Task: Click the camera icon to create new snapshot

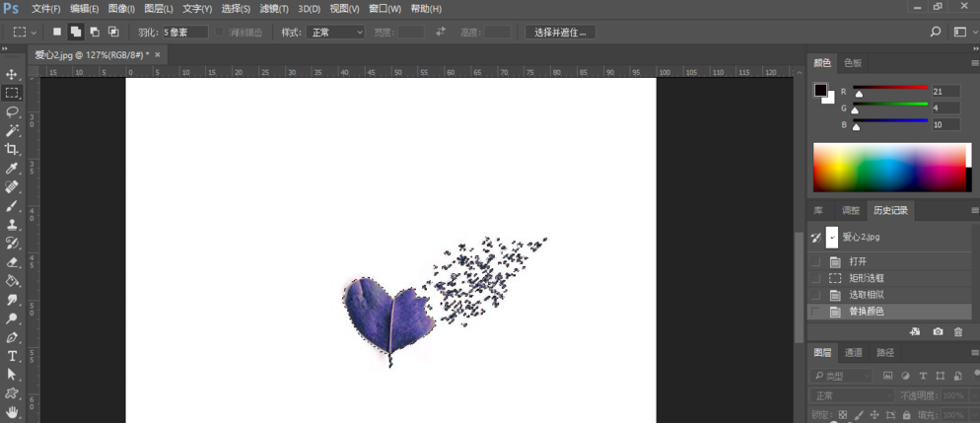Action: [x=938, y=332]
